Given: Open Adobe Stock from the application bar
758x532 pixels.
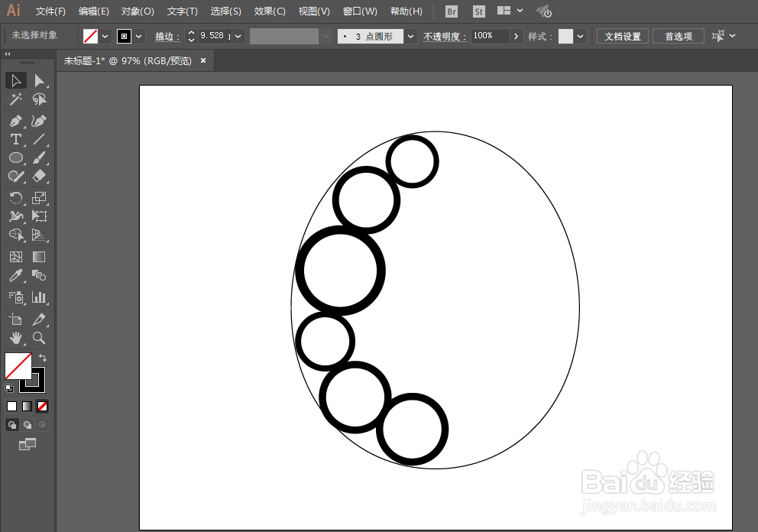Looking at the screenshot, I should pyautogui.click(x=478, y=11).
